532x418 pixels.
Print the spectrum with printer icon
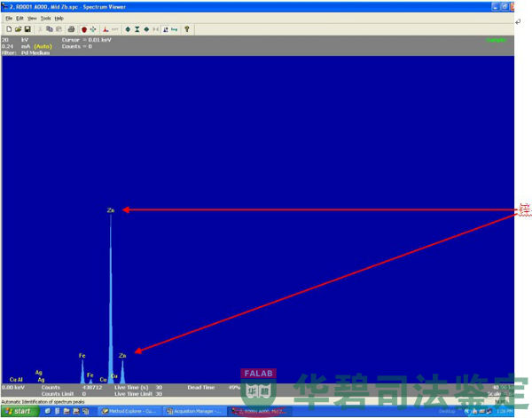coord(71,29)
